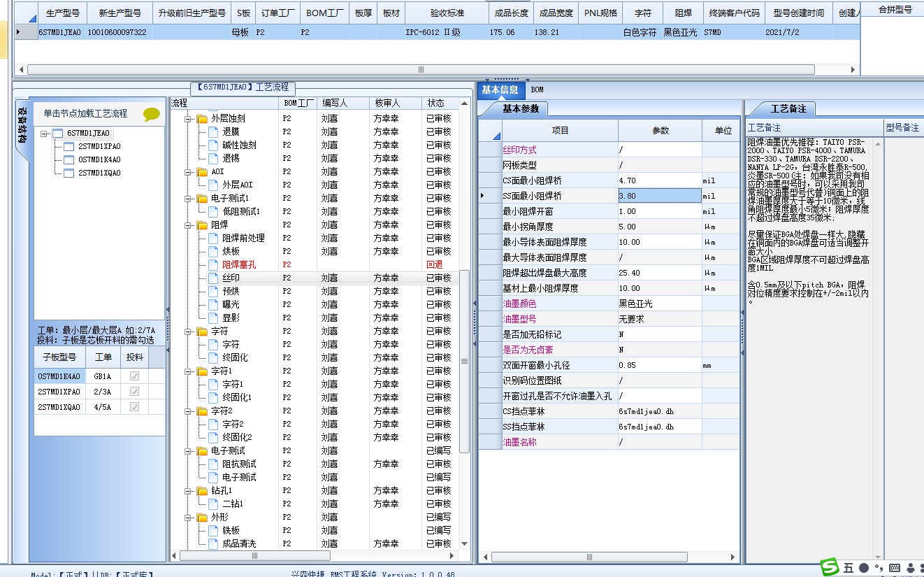Click the SS面最小阻焊桥 value field 3.80

point(660,197)
